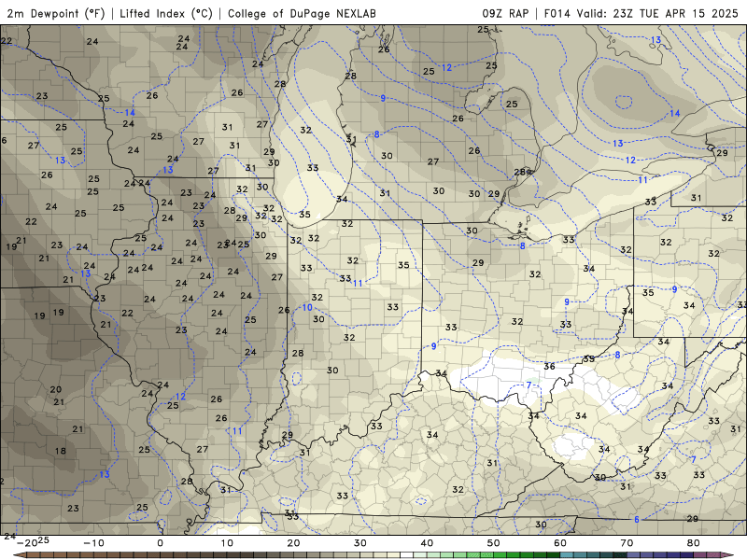Click the "40" label on the color scale
The height and width of the screenshot is (560, 747).
click(x=427, y=543)
